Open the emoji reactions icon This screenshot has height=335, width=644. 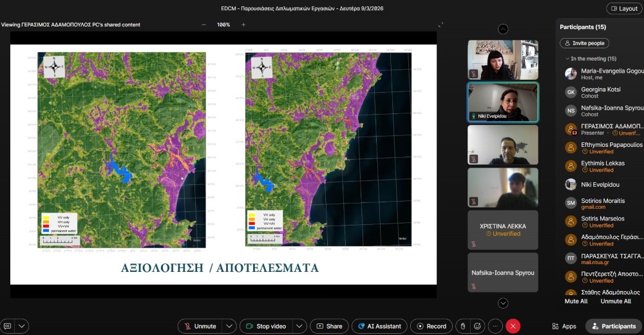[477, 326]
